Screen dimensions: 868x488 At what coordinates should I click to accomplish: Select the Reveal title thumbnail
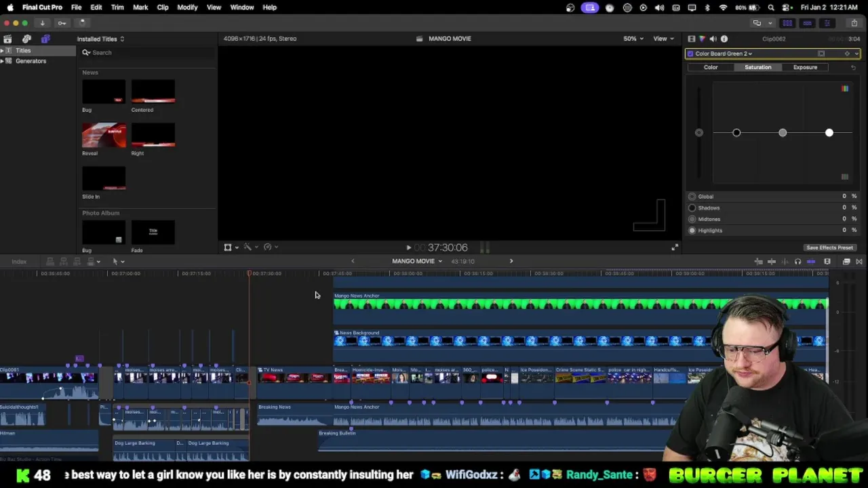(x=104, y=135)
